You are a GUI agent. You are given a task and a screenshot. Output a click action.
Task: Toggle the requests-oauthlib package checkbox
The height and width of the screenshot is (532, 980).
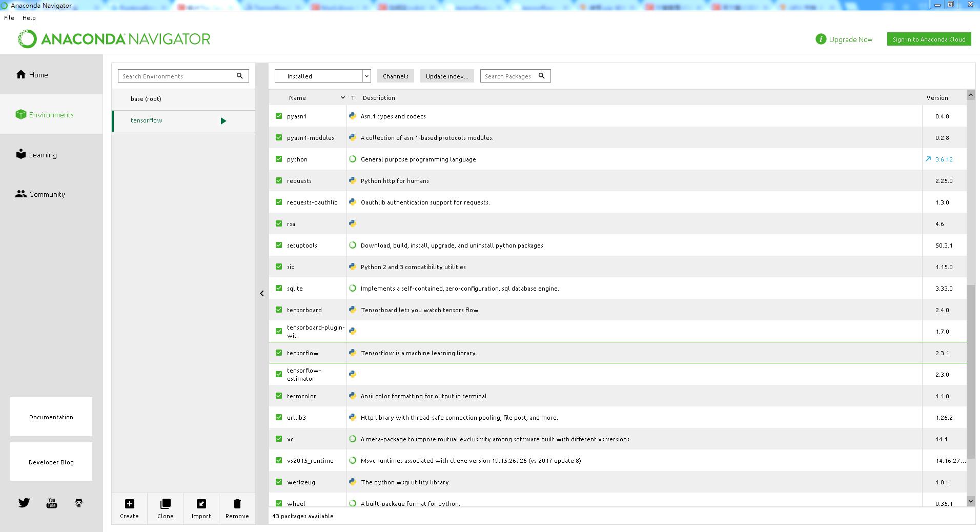pos(279,202)
